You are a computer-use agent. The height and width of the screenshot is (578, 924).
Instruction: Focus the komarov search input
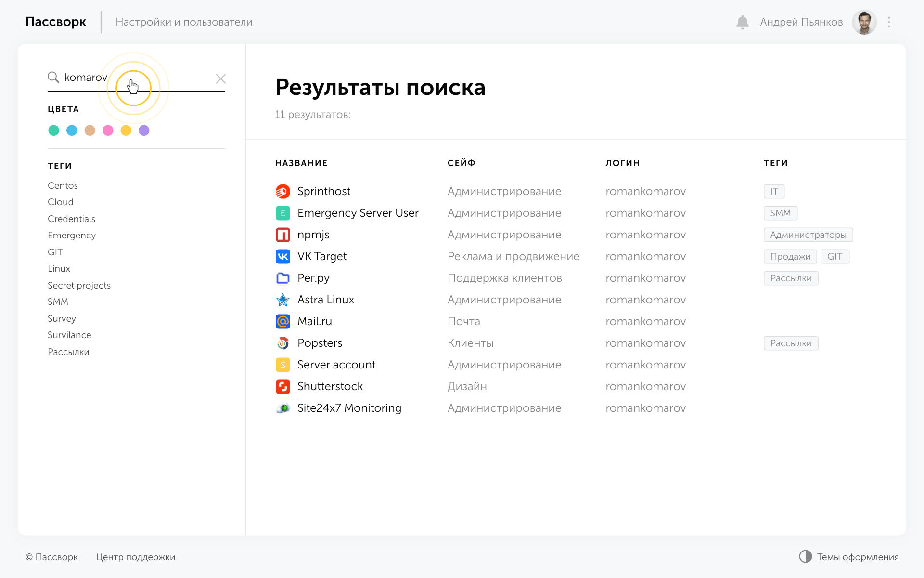click(x=136, y=78)
